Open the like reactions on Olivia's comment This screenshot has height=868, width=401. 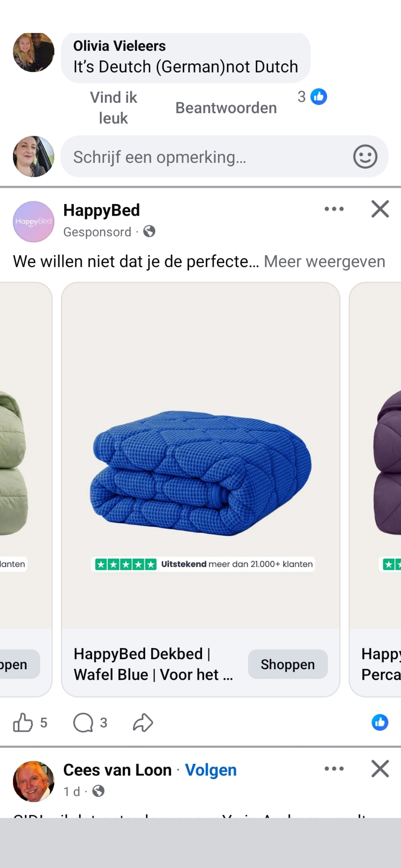click(x=312, y=97)
